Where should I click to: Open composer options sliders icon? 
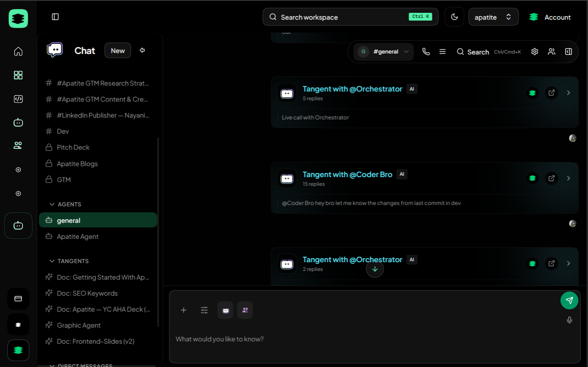click(204, 310)
